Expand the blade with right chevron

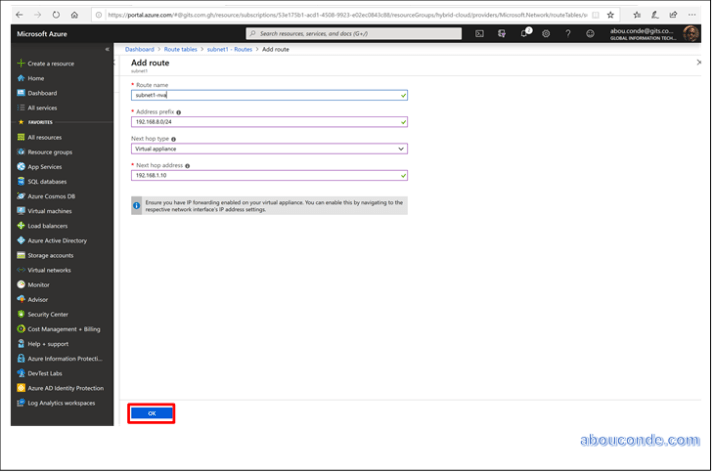(x=698, y=62)
